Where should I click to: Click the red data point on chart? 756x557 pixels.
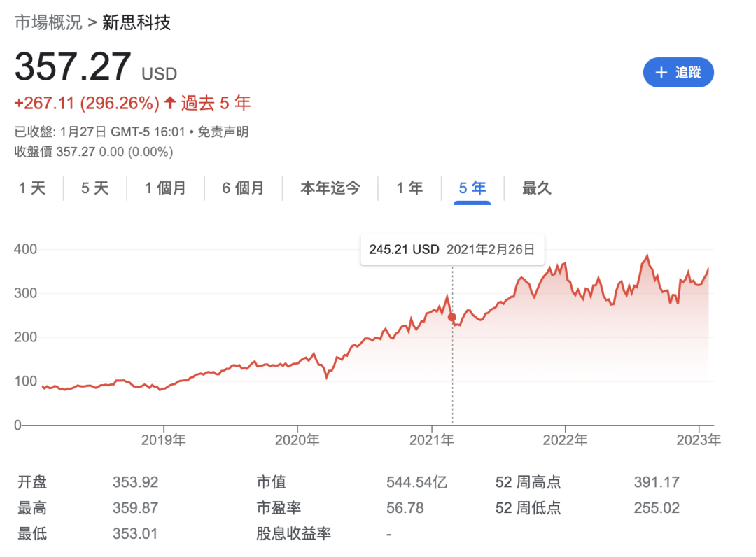coord(451,317)
